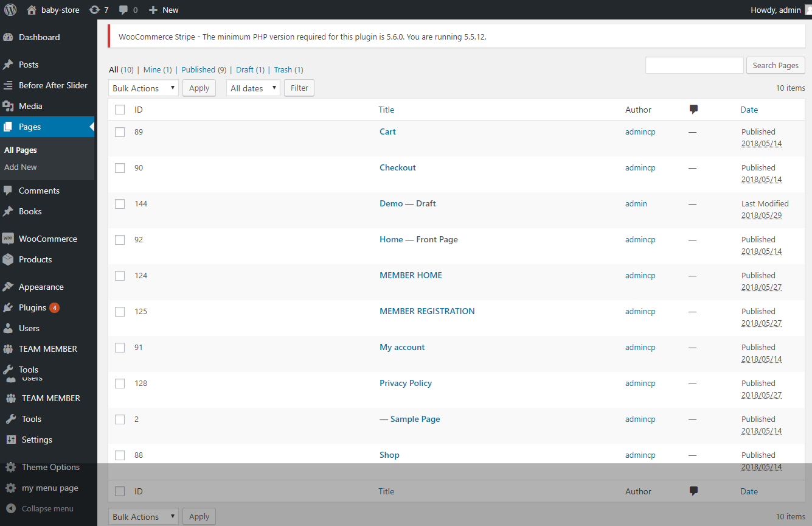Open the Bulk Actions dropdown above the table
The width and height of the screenshot is (812, 526).
[144, 88]
